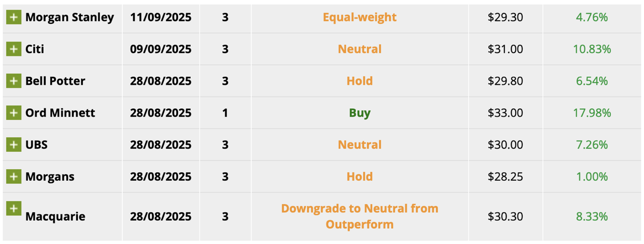The height and width of the screenshot is (244, 644).
Task: Click the $28.25 Morgans target price
Action: 505,176
